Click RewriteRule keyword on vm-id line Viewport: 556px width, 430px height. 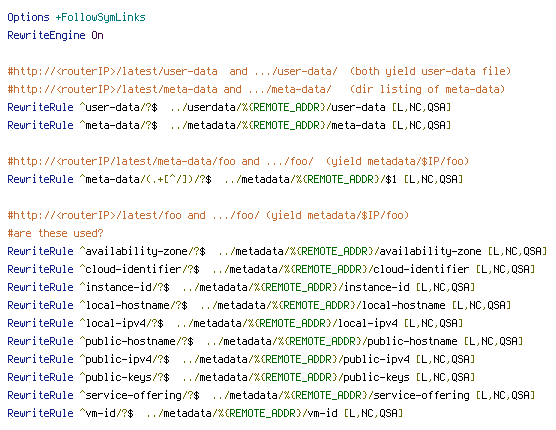(40, 414)
